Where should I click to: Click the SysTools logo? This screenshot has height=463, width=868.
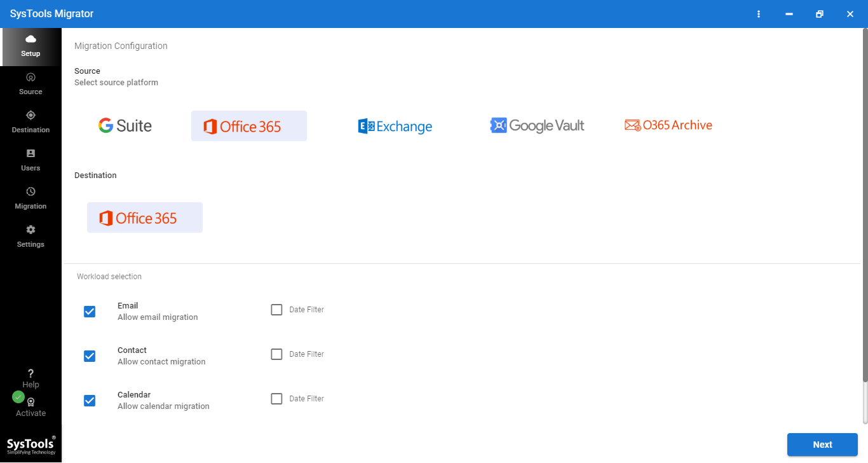click(x=31, y=444)
